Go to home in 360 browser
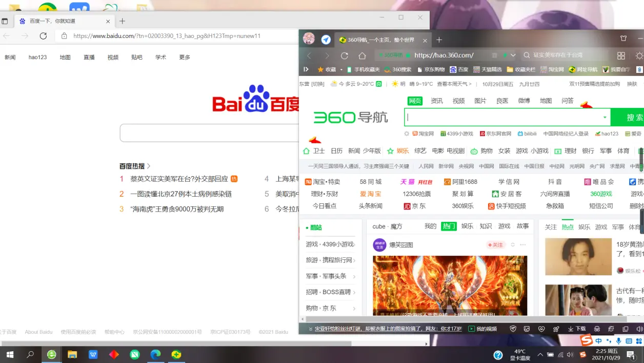The height and width of the screenshot is (363, 644). [362, 55]
